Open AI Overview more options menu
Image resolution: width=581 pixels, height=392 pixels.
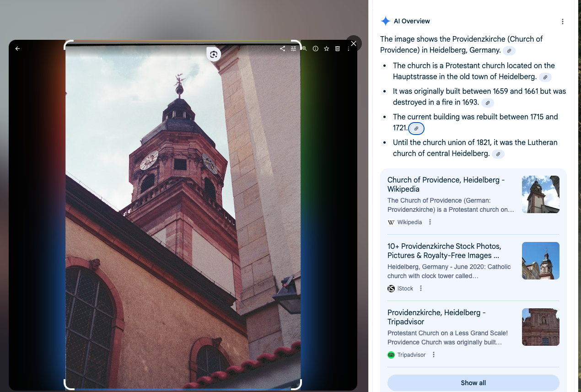(x=563, y=21)
